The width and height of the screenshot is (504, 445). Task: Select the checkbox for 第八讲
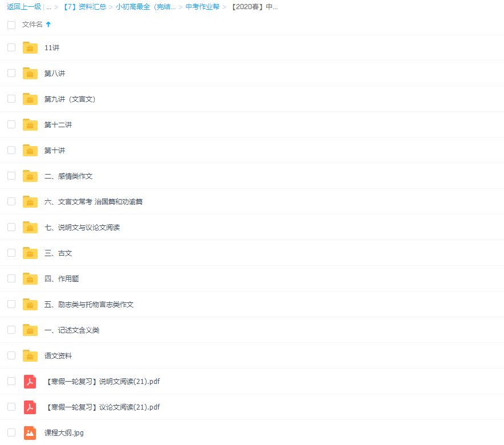11,73
